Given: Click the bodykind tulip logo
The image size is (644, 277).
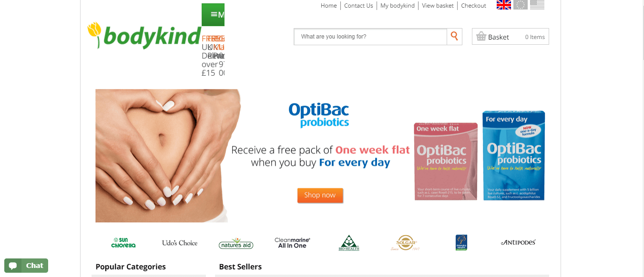Looking at the screenshot, I should pyautogui.click(x=144, y=36).
